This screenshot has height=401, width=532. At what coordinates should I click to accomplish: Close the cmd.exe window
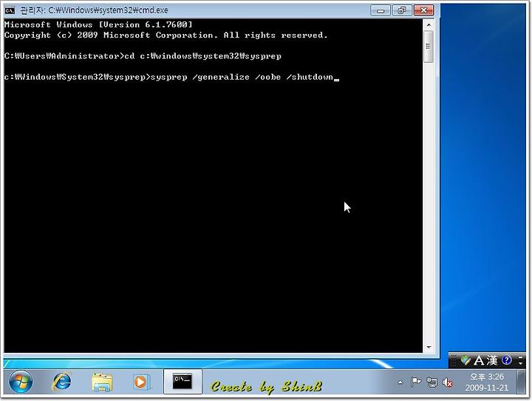[x=424, y=10]
